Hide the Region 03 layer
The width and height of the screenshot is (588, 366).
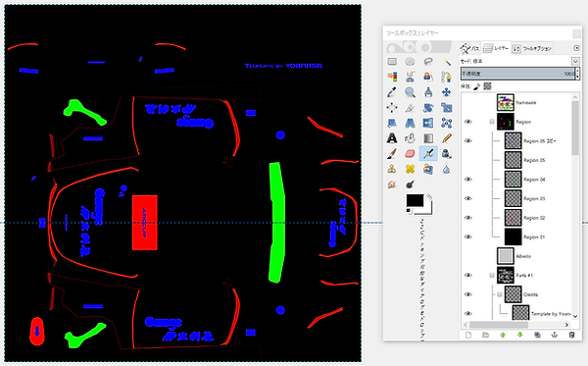pyautogui.click(x=467, y=198)
